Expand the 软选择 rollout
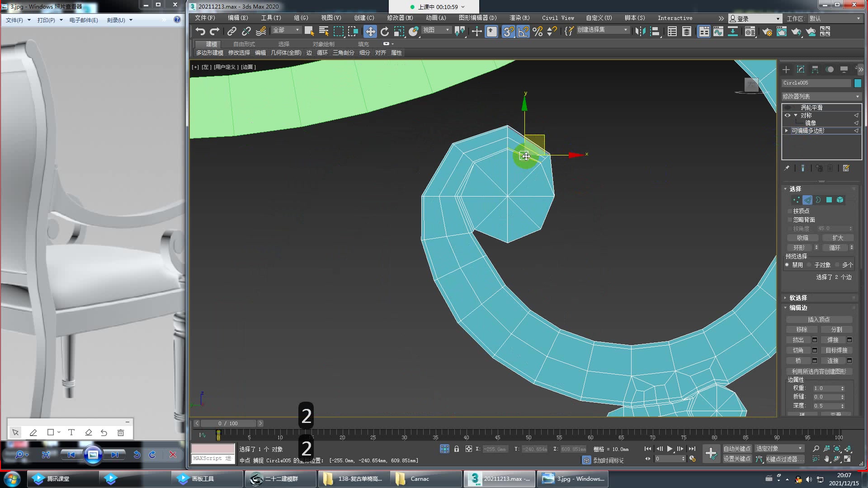 798,298
